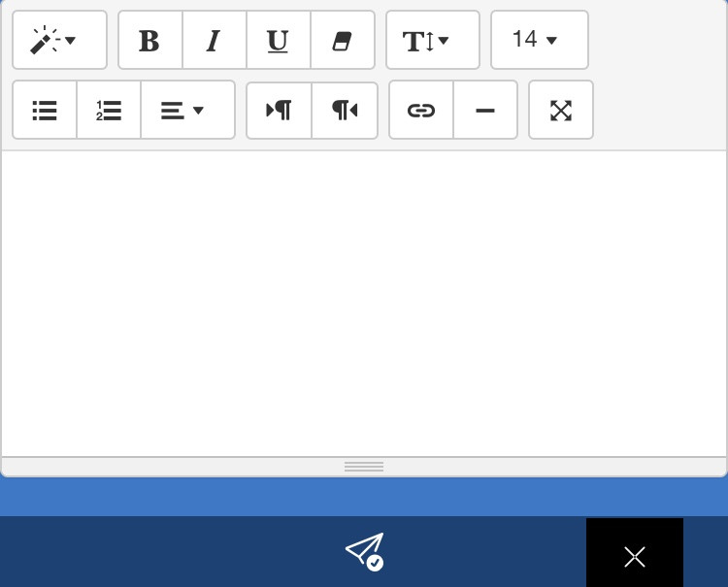Set right-to-left text direction
This screenshot has width=728, height=587.
click(x=345, y=111)
